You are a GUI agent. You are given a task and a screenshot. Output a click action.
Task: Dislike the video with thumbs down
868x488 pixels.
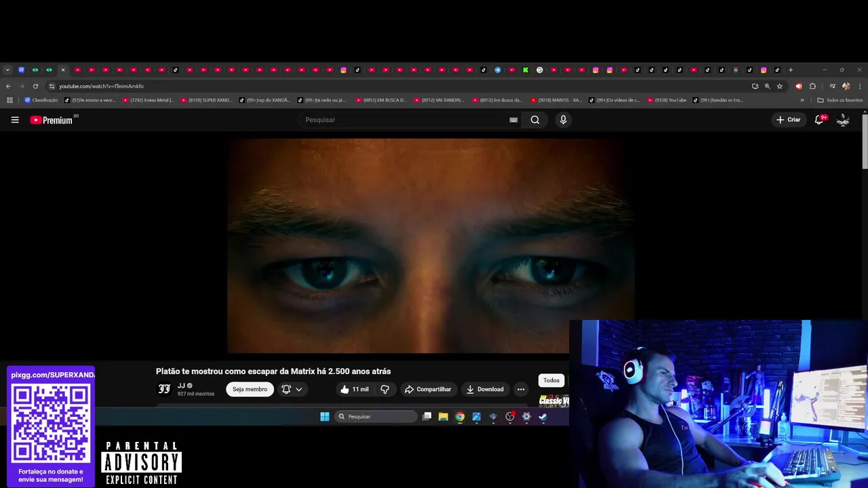coord(384,389)
